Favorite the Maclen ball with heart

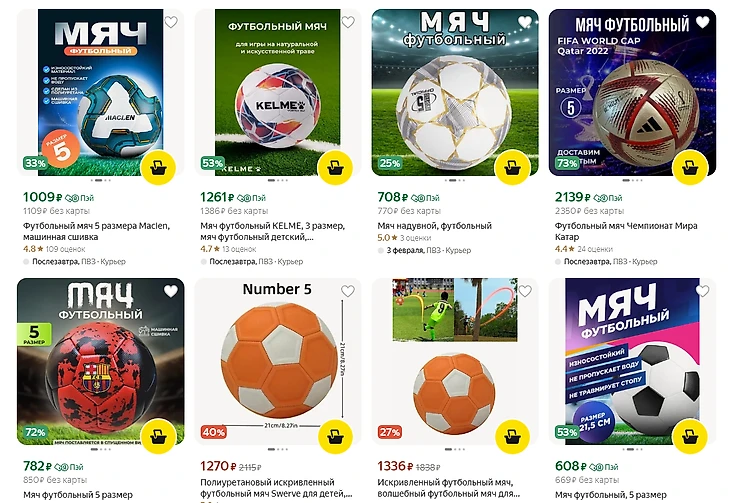(x=171, y=22)
